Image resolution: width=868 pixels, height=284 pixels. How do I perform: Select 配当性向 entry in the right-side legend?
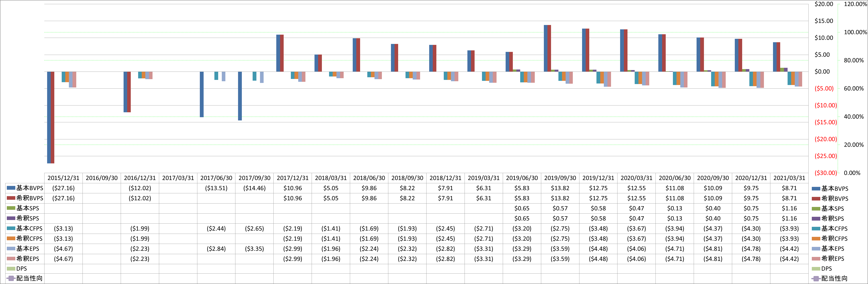coord(829,279)
